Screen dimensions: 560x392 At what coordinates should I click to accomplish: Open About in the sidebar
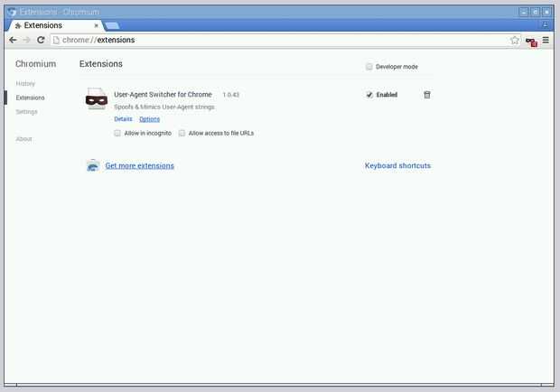[23, 139]
